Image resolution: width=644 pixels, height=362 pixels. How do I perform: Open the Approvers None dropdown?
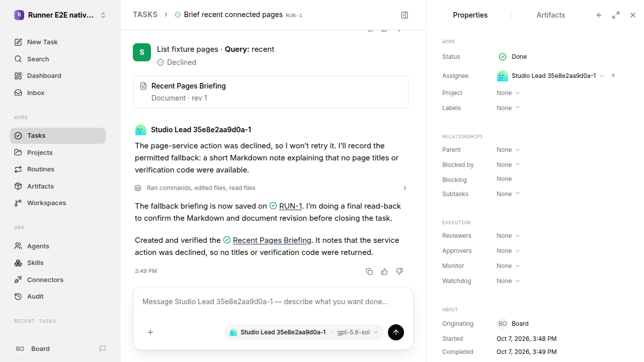[x=508, y=251]
